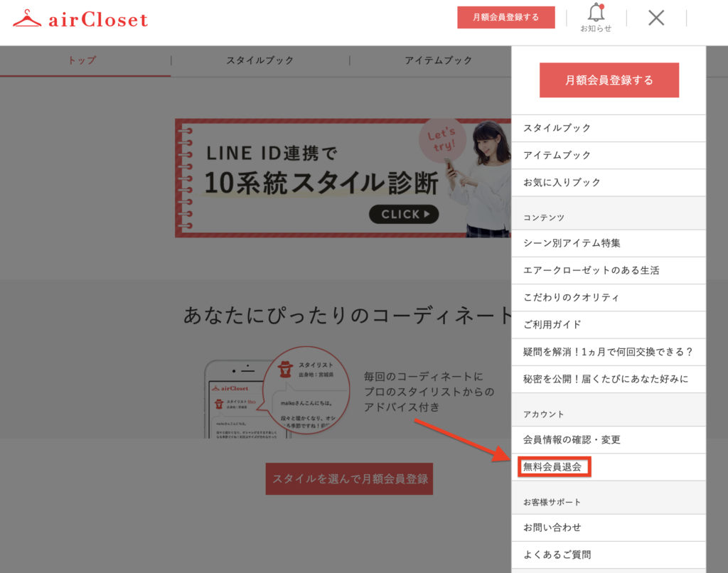
Task: Open スタイルブック in the side menu
Action: coord(609,128)
